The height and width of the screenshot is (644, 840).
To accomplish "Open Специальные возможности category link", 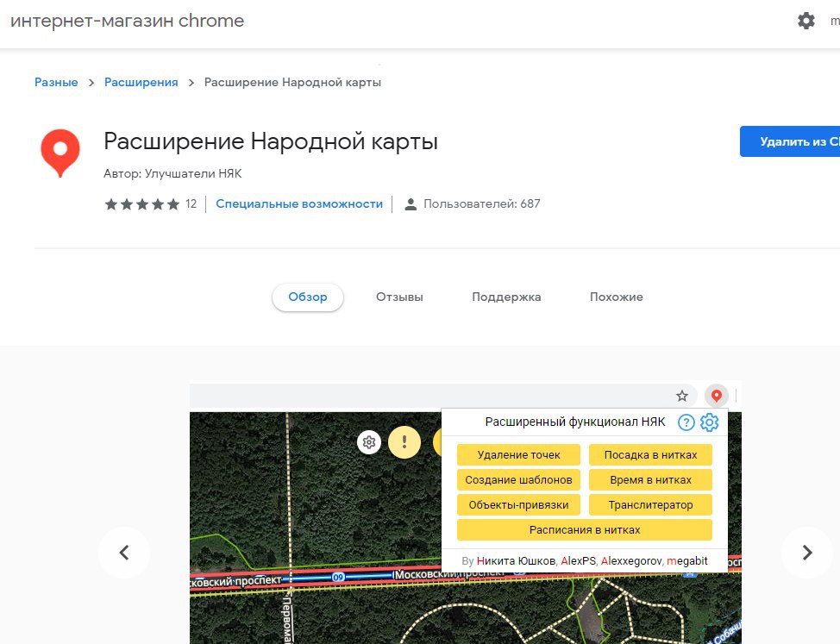I will coord(299,204).
